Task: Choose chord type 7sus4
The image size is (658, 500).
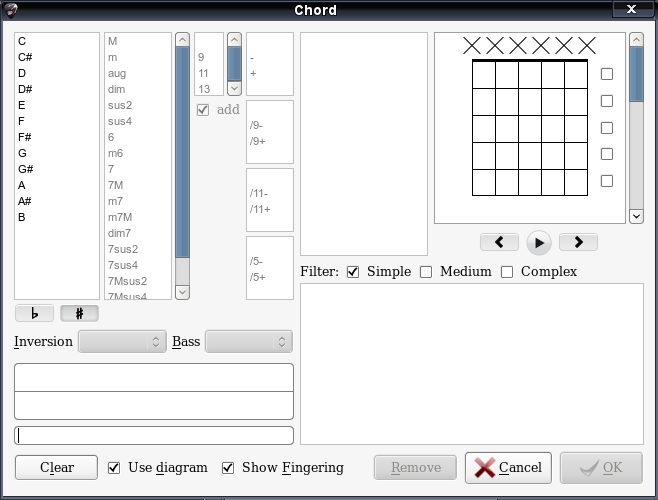Action: (138, 265)
